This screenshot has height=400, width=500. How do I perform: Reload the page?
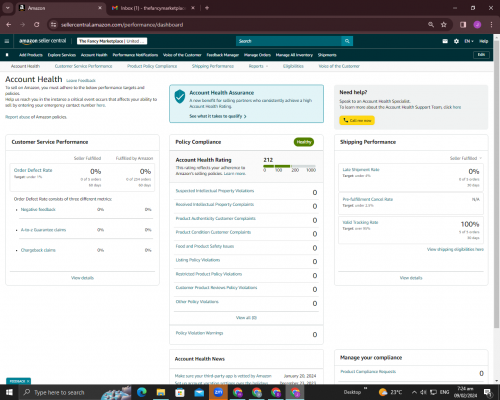37,25
